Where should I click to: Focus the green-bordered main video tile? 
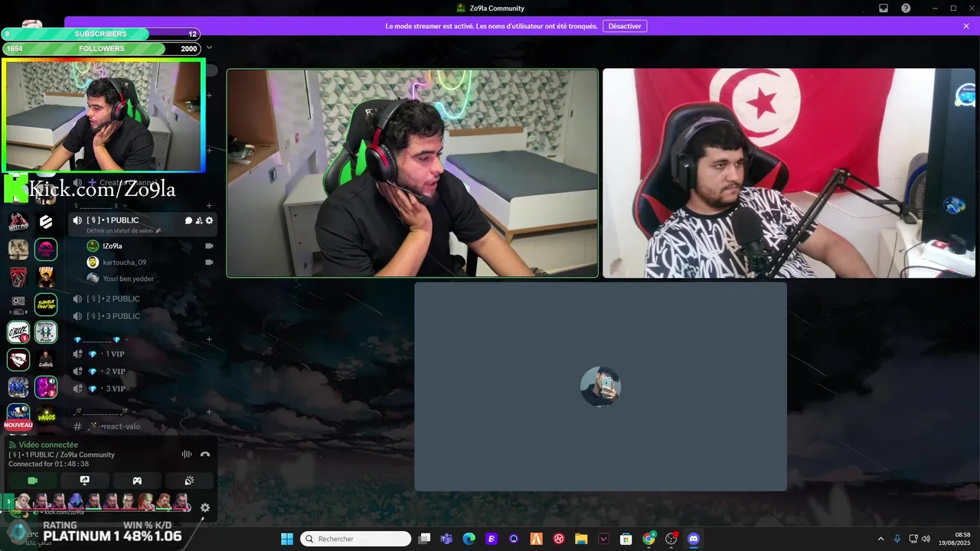(412, 173)
